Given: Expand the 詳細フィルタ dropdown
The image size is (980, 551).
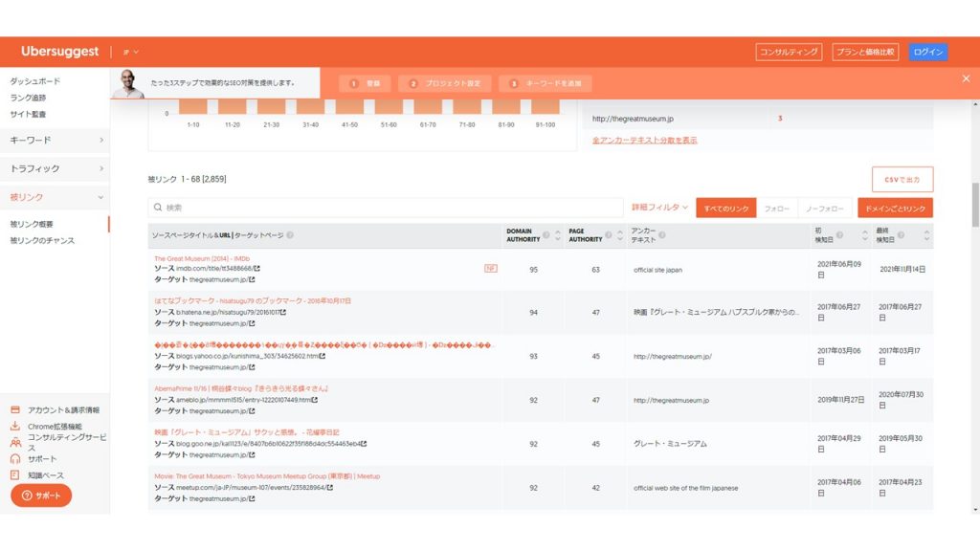Looking at the screenshot, I should pyautogui.click(x=659, y=208).
